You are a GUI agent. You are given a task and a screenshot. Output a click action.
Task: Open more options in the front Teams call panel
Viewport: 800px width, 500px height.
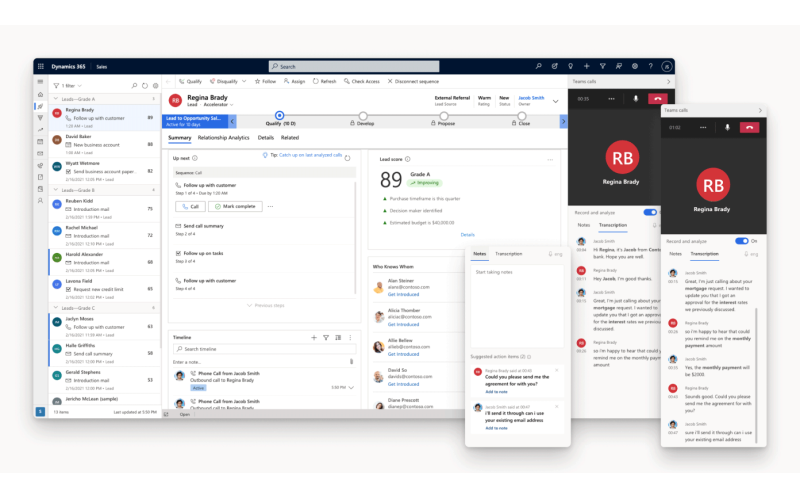pos(703,128)
